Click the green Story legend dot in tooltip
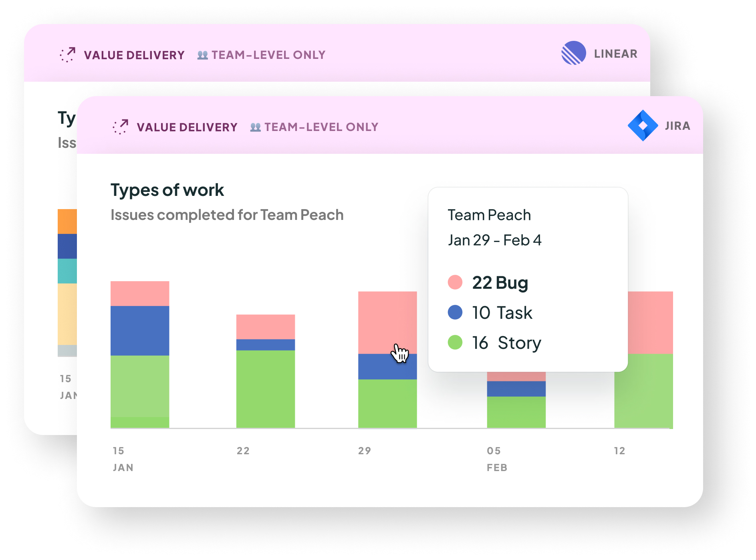This screenshot has height=560, width=756. point(455,342)
